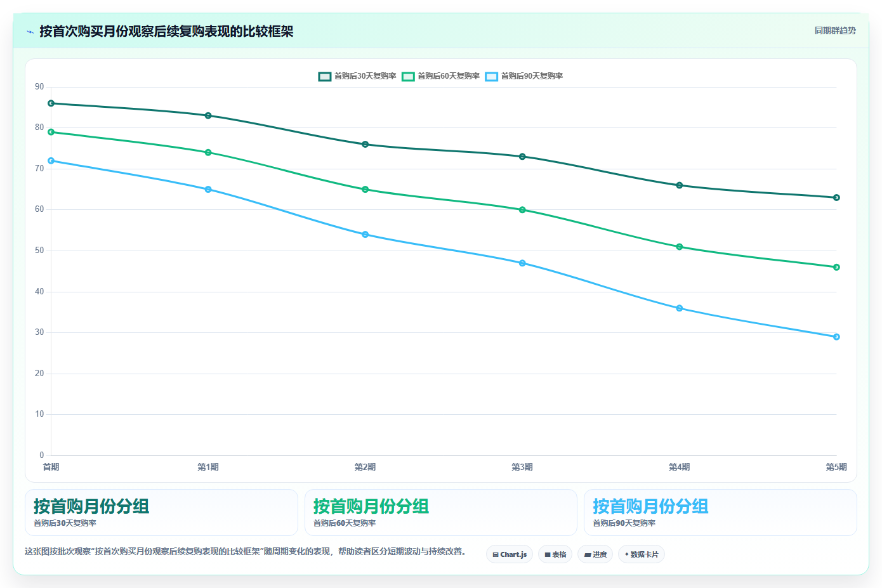The image size is (882, 588).
Task: Open the dark green 按首购月份分组 card
Action: 161,513
